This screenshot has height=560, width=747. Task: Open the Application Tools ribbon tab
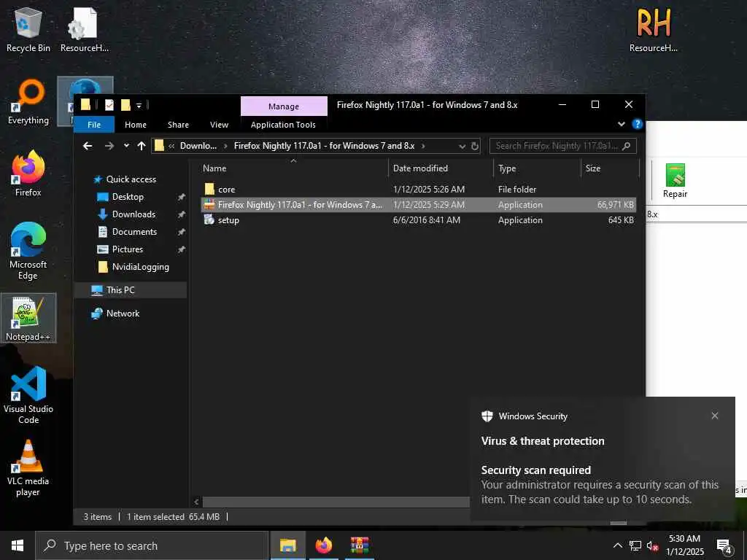pyautogui.click(x=284, y=124)
